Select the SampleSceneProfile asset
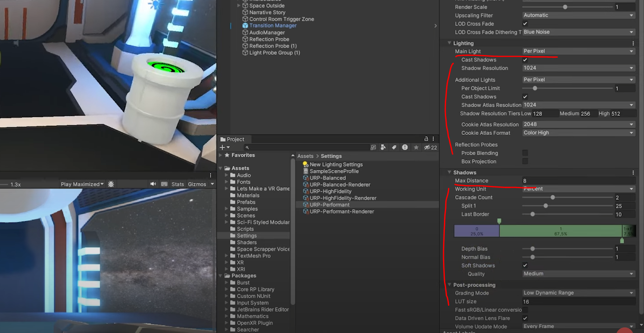Screen dimensions: 644x333 [334, 171]
